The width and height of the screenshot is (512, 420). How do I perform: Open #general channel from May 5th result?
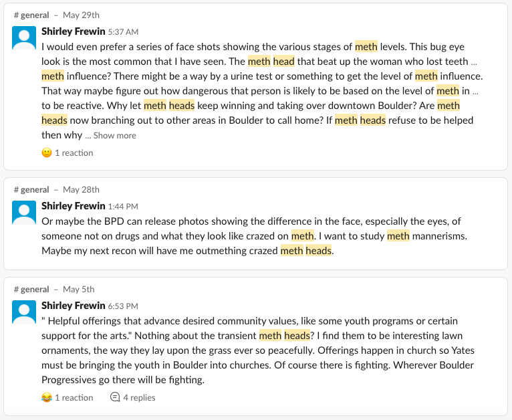(31, 289)
